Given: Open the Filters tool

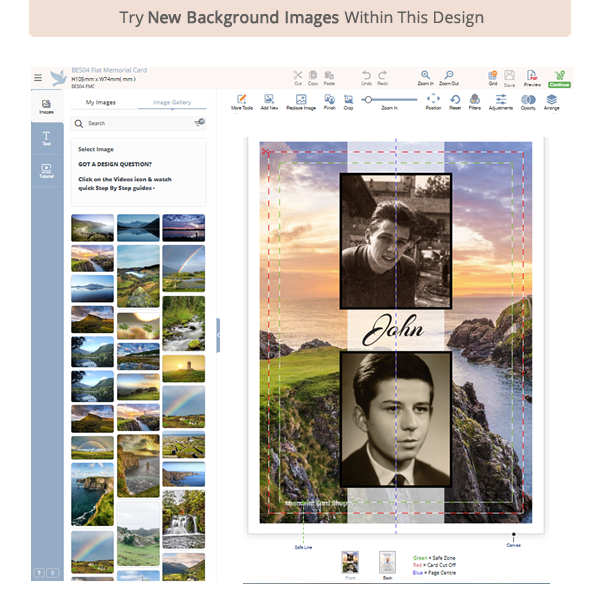Looking at the screenshot, I should pyautogui.click(x=474, y=101).
